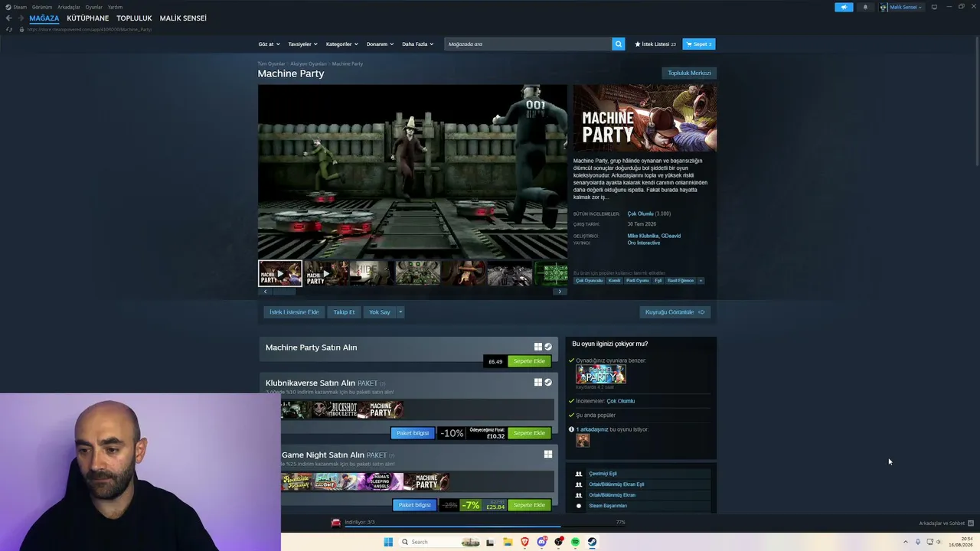Open the Oro Interactive publisher link
This screenshot has width=980, height=551.
tap(644, 243)
